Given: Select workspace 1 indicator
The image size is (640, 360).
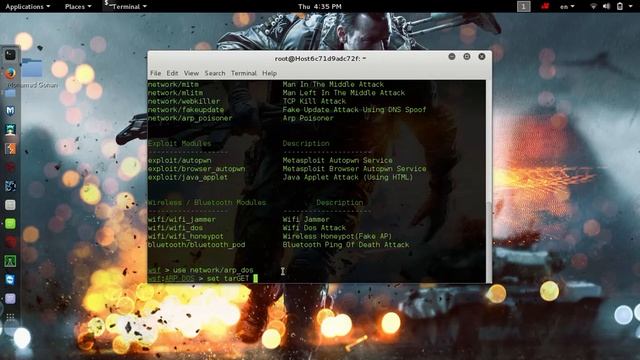Looking at the screenshot, I should (x=524, y=6).
